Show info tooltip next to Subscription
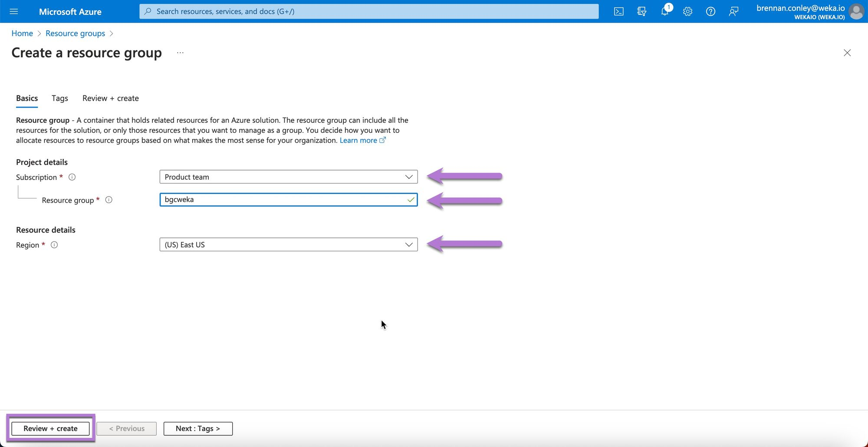 (x=72, y=177)
